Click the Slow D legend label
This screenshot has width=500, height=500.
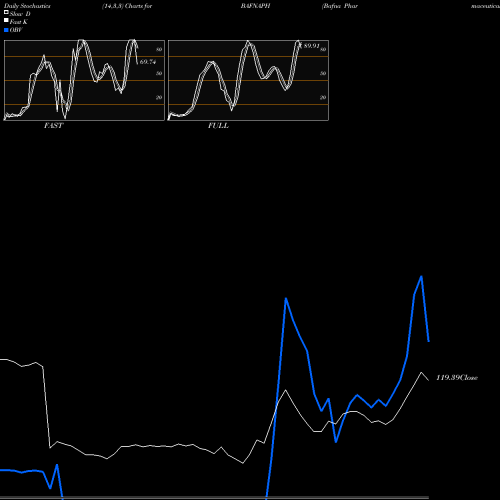coord(20,14)
